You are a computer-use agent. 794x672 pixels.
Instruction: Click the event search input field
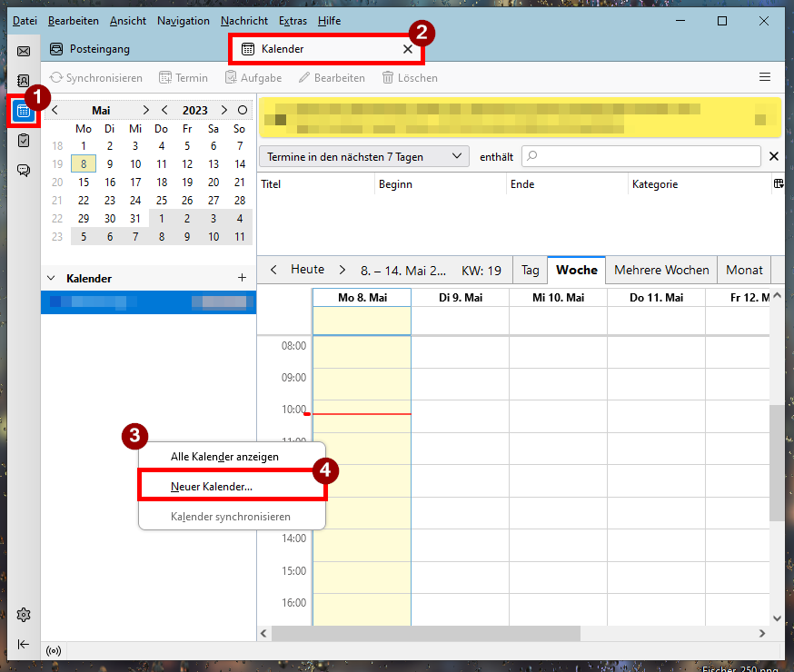[641, 156]
